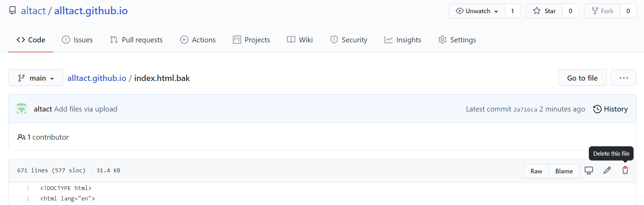
Task: Edit this file with the pencil icon
Action: click(x=607, y=170)
